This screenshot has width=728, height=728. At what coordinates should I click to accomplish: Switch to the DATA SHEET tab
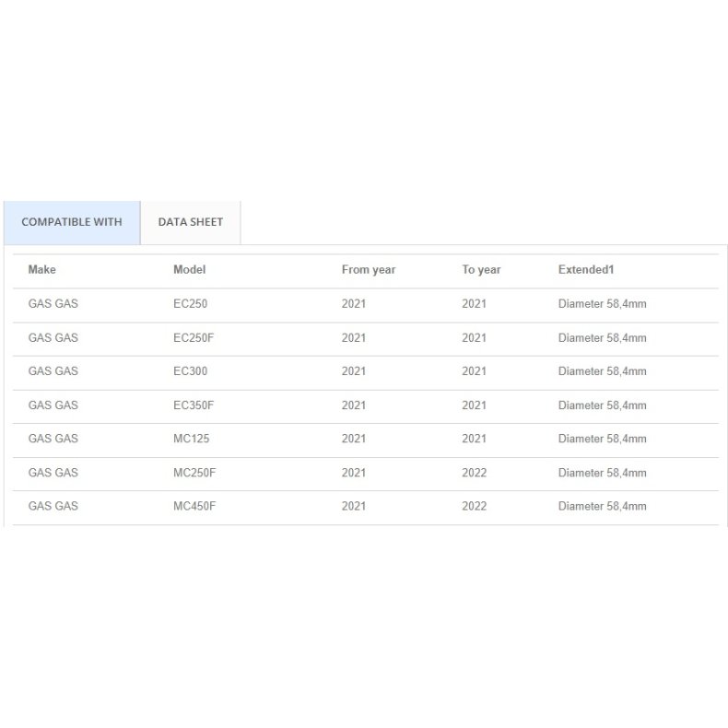(190, 222)
